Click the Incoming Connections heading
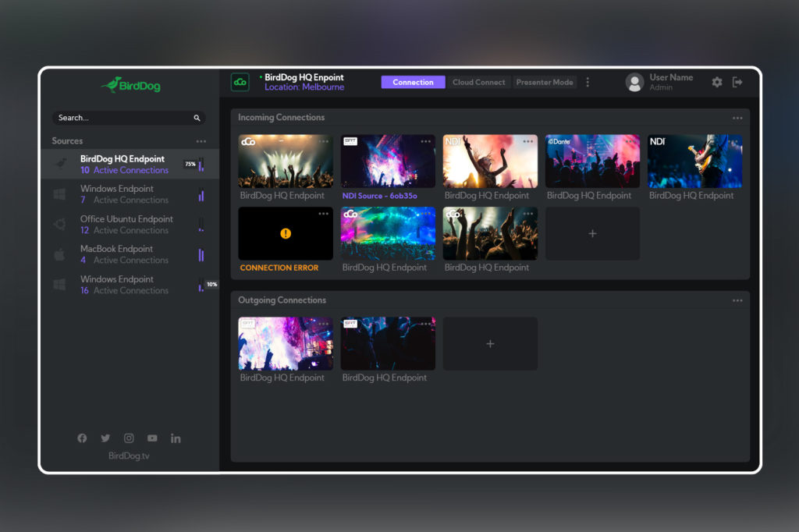The width and height of the screenshot is (799, 532). tap(281, 117)
